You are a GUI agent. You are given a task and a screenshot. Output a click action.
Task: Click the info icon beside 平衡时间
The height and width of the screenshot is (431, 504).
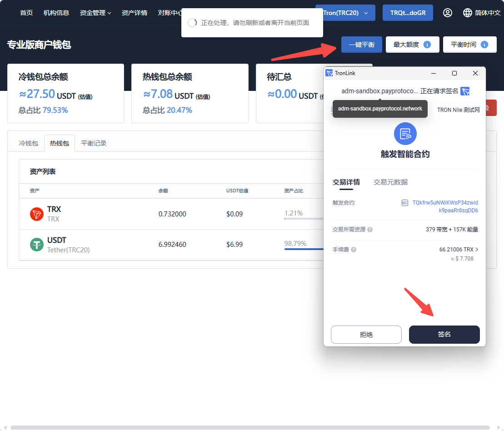pyautogui.click(x=484, y=45)
